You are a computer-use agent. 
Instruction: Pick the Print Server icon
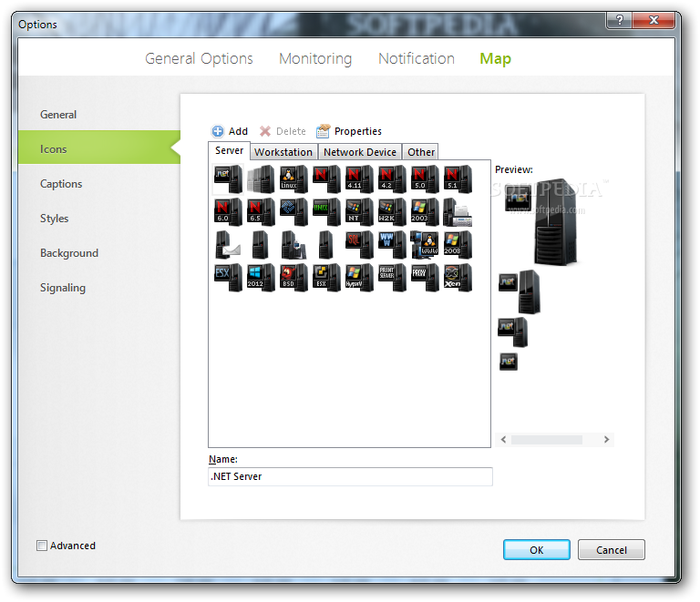point(392,278)
